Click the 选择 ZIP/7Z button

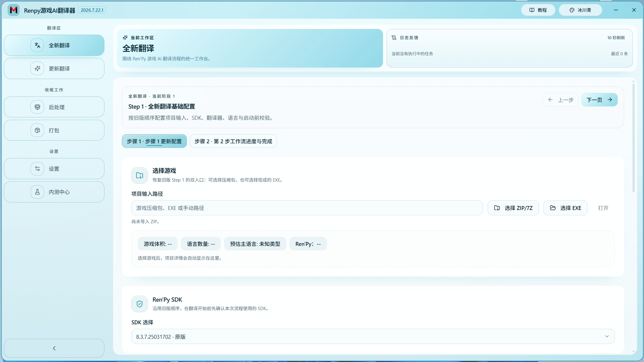pos(513,208)
